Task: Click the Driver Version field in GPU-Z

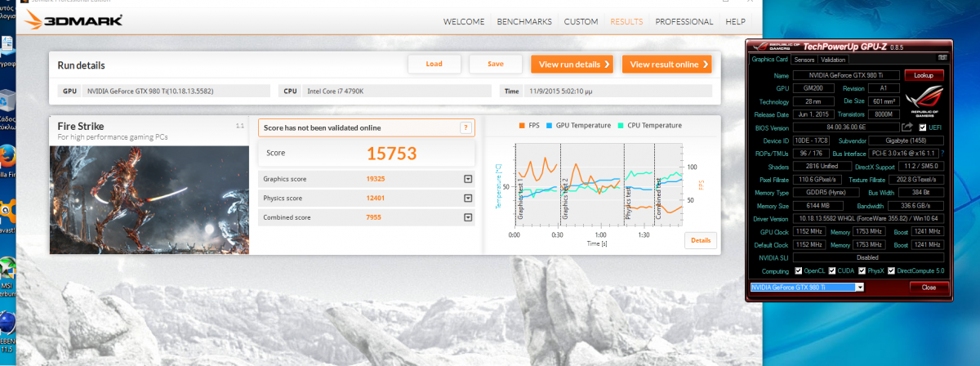Action: click(869, 219)
